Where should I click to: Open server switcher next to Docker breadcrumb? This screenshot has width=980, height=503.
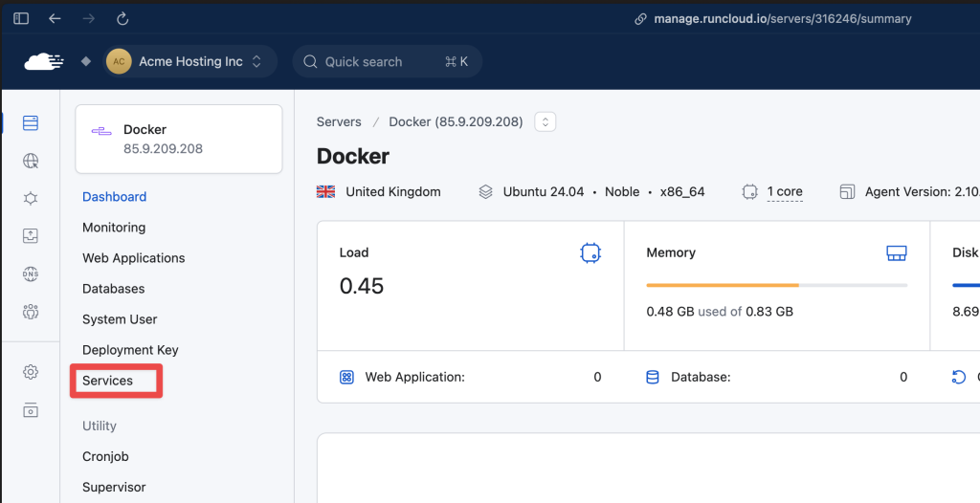point(545,121)
